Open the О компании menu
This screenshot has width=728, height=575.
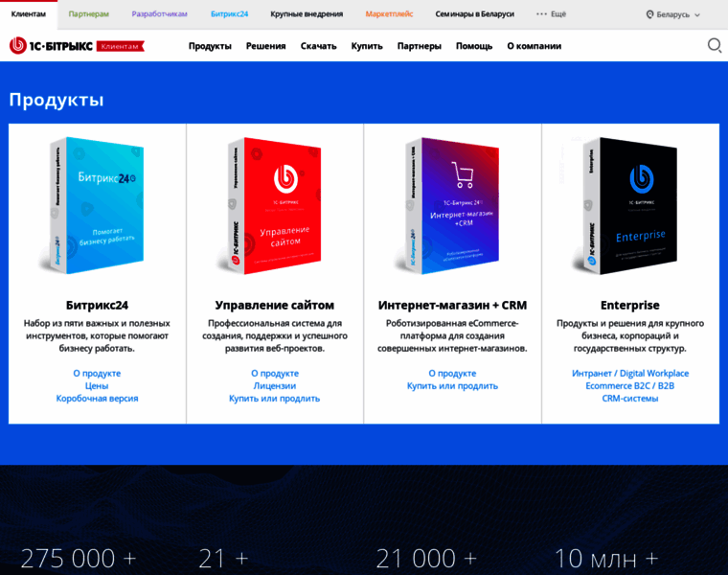tap(534, 46)
